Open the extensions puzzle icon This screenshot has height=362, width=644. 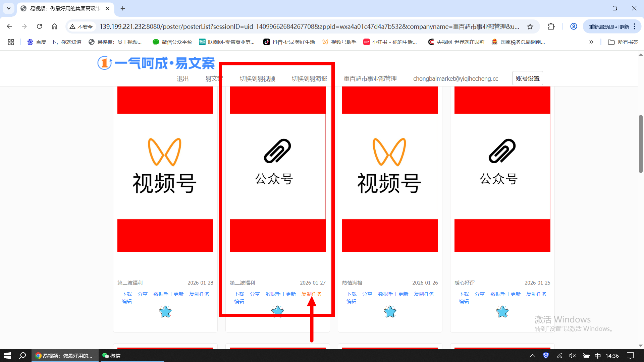pyautogui.click(x=551, y=26)
